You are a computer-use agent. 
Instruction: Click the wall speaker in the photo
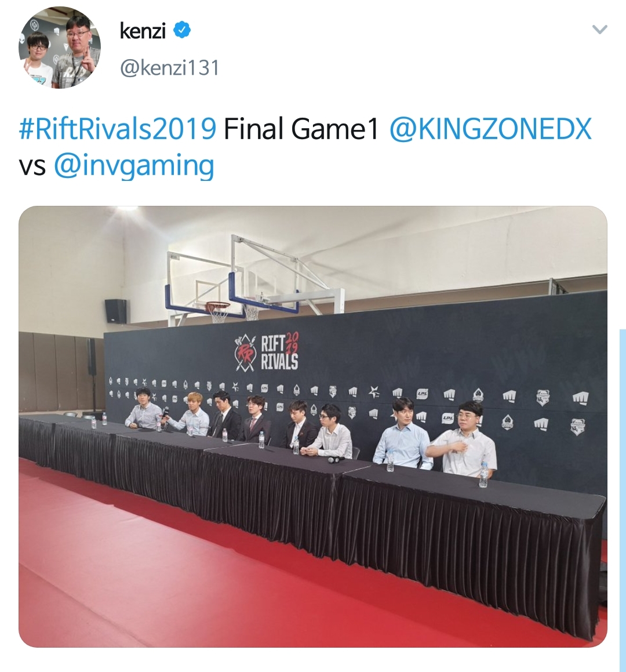click(x=116, y=311)
